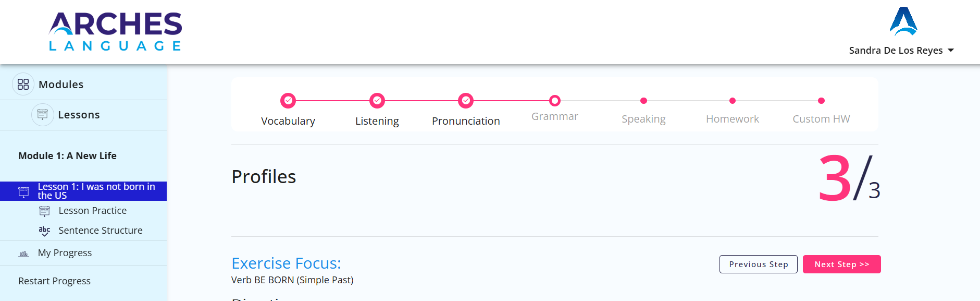Select the completed Pronunciation step circle

click(466, 100)
